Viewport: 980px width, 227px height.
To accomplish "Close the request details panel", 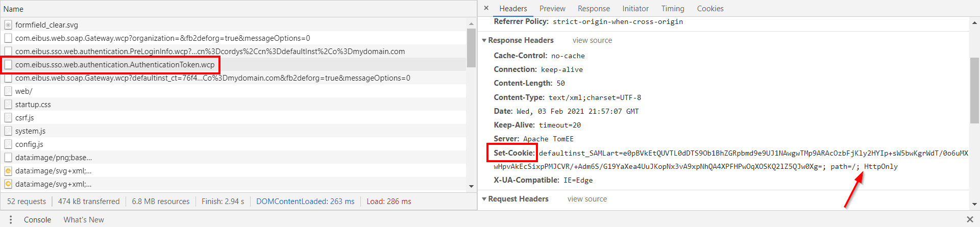I will (486, 8).
